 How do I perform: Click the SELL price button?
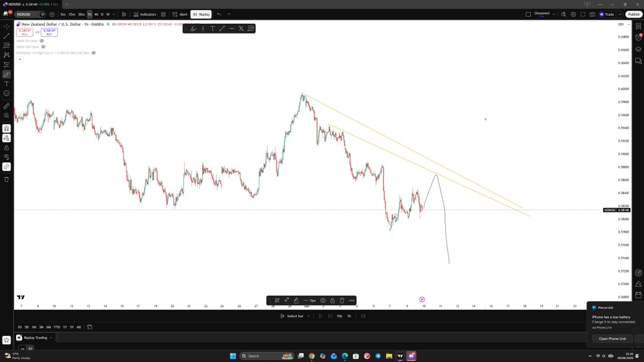pos(24,32)
